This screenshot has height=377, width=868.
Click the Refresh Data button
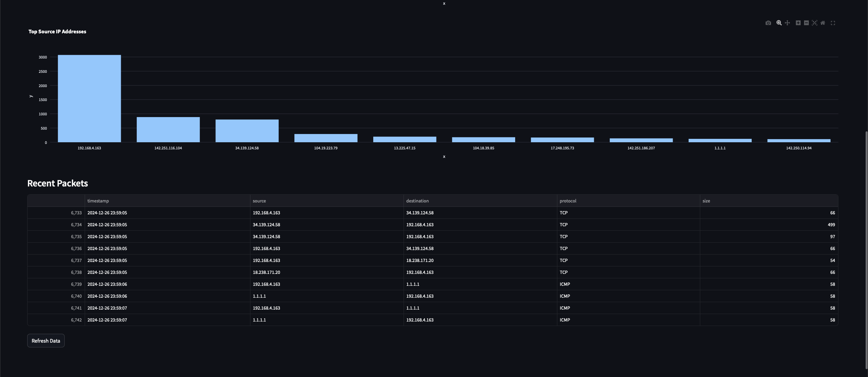point(46,341)
